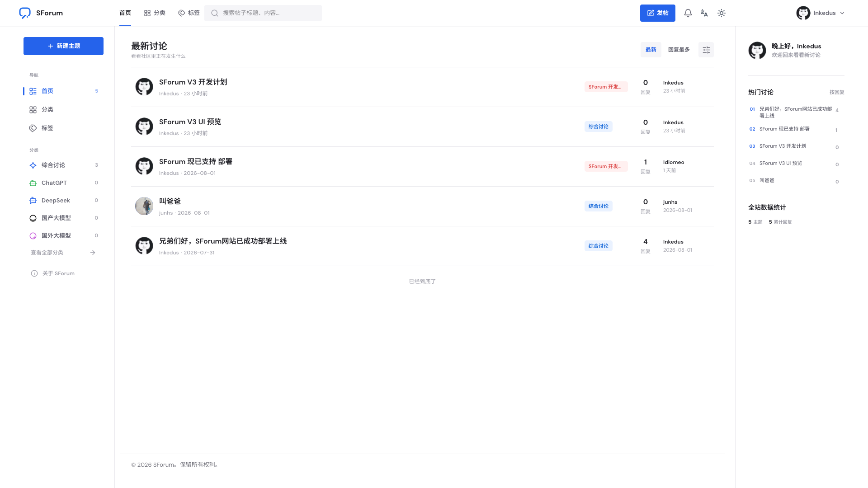This screenshot has width=868, height=488.
Task: Select the 回复最多 sort tab
Action: 679,50
